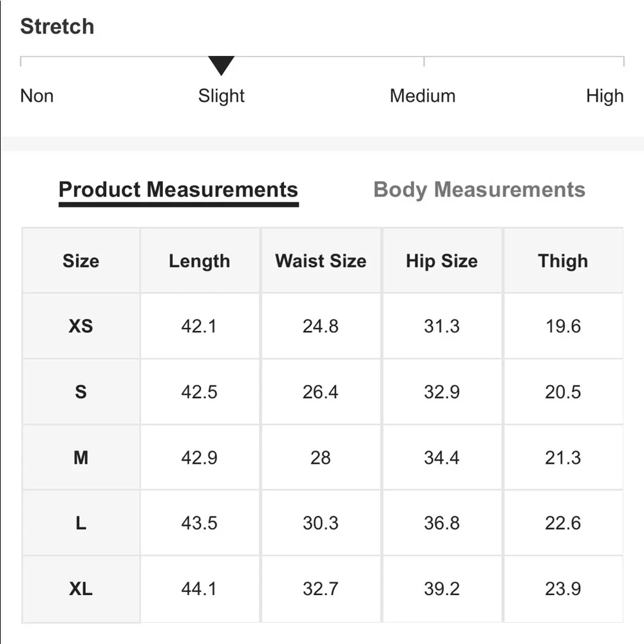Click the Slight stretch label

coord(222,96)
